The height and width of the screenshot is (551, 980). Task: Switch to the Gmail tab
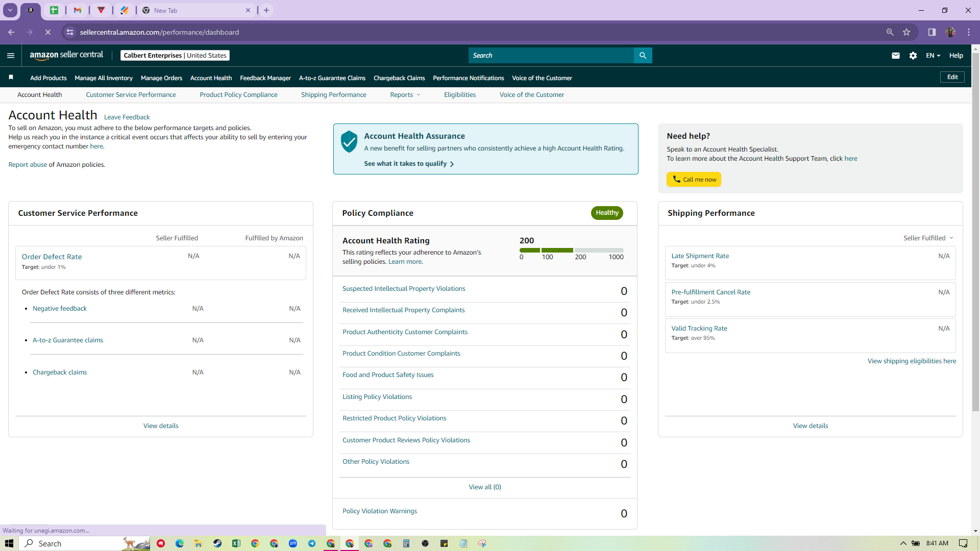[x=78, y=10]
